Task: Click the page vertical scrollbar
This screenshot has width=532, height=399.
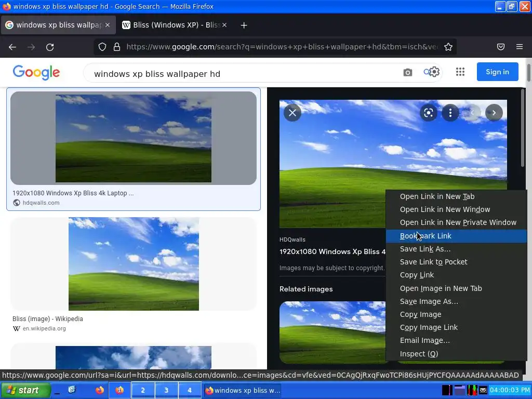Action: (528, 72)
